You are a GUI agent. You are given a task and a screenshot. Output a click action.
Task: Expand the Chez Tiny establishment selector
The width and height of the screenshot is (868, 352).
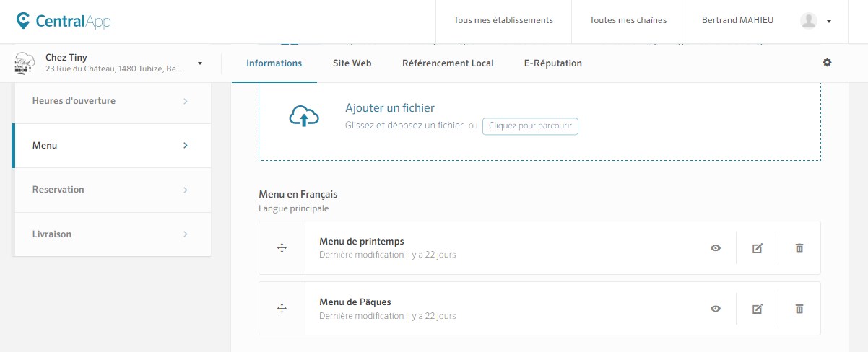click(199, 63)
